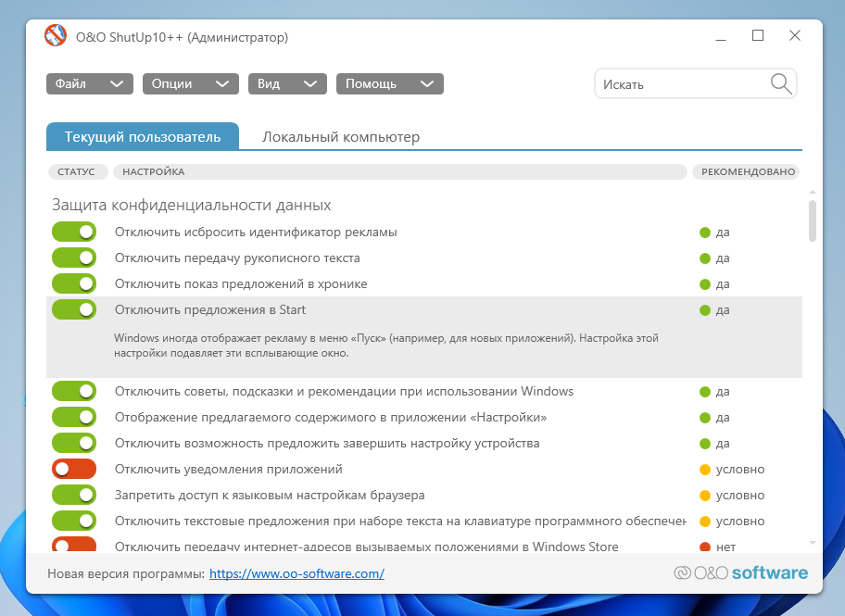Click 'да' label on хронике suggestions row
The height and width of the screenshot is (616, 845).
click(723, 284)
